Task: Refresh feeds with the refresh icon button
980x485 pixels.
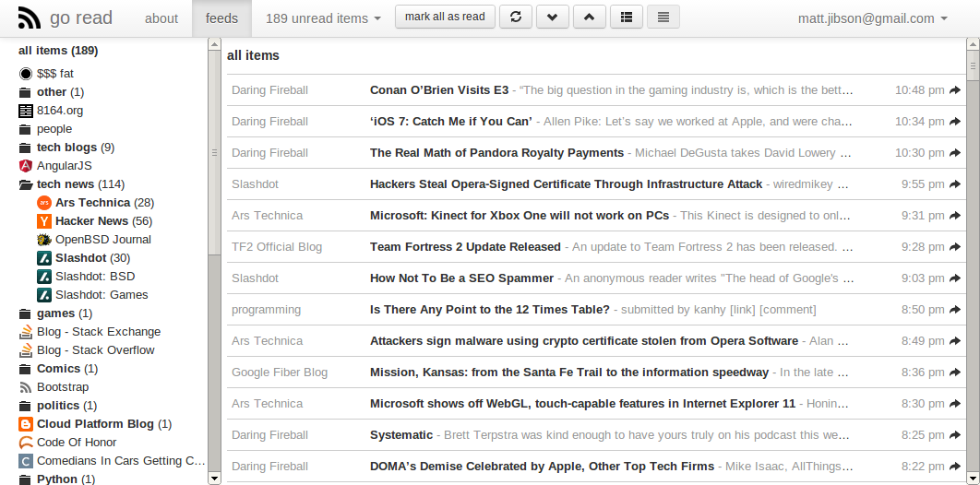Action: pyautogui.click(x=516, y=17)
